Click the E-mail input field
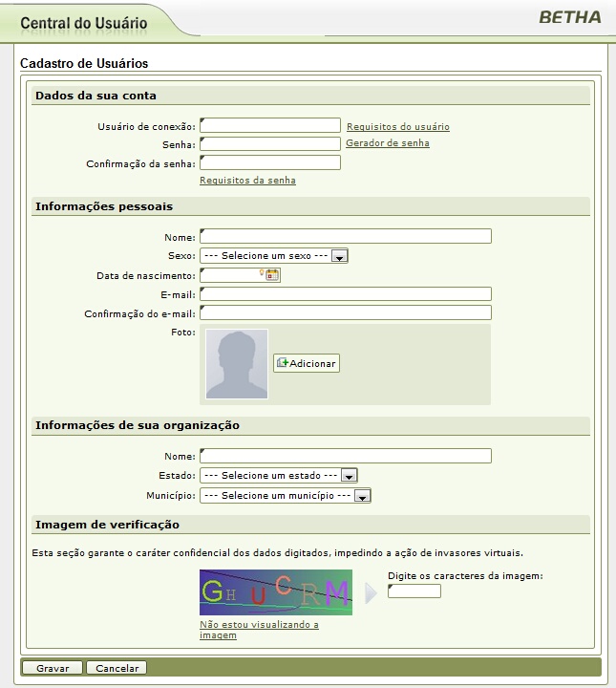 tap(346, 293)
